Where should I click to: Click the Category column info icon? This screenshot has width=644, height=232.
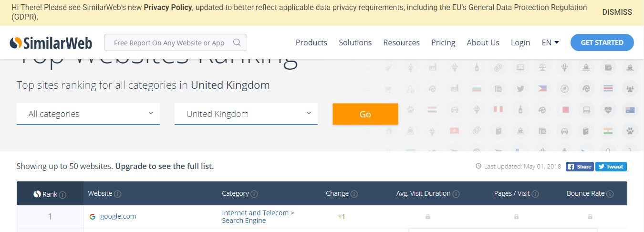[254, 194]
